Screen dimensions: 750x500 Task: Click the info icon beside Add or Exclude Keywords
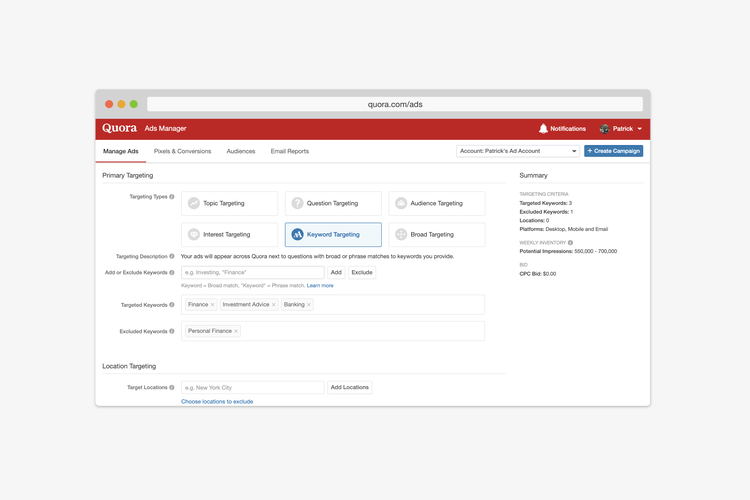[172, 273]
